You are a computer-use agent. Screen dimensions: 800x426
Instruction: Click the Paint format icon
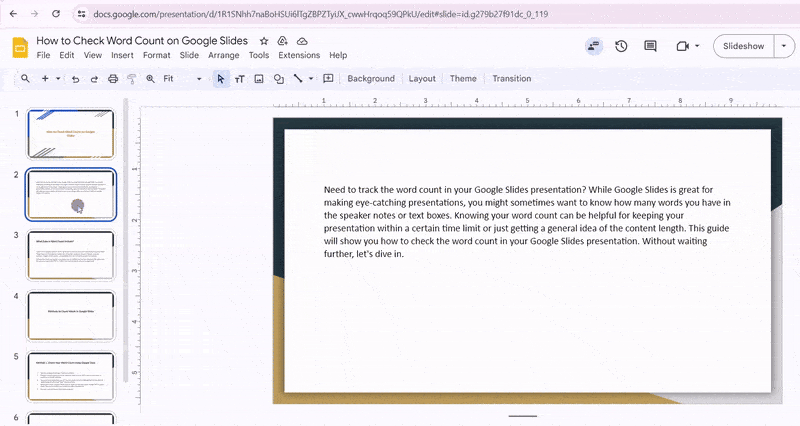coord(130,79)
